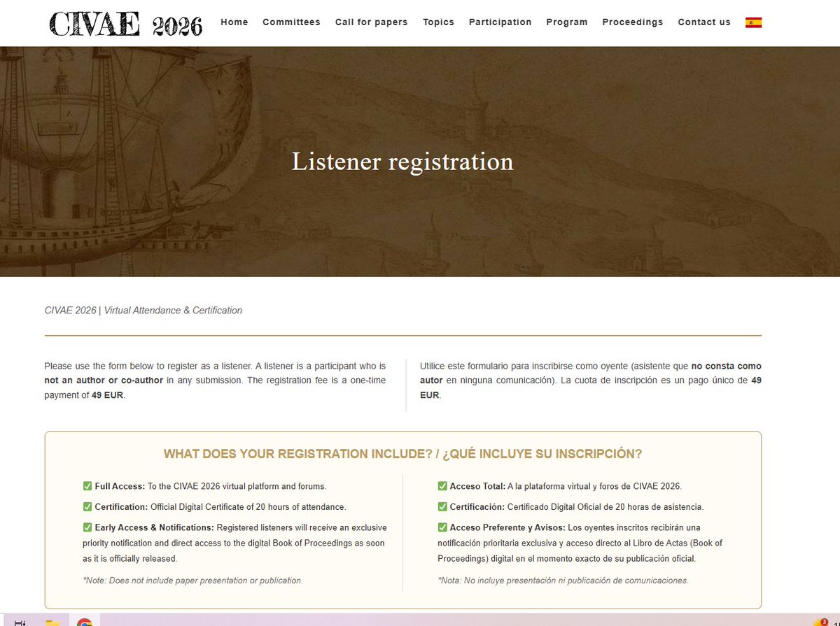
Task: Open the Committees menu item
Action: click(x=291, y=22)
